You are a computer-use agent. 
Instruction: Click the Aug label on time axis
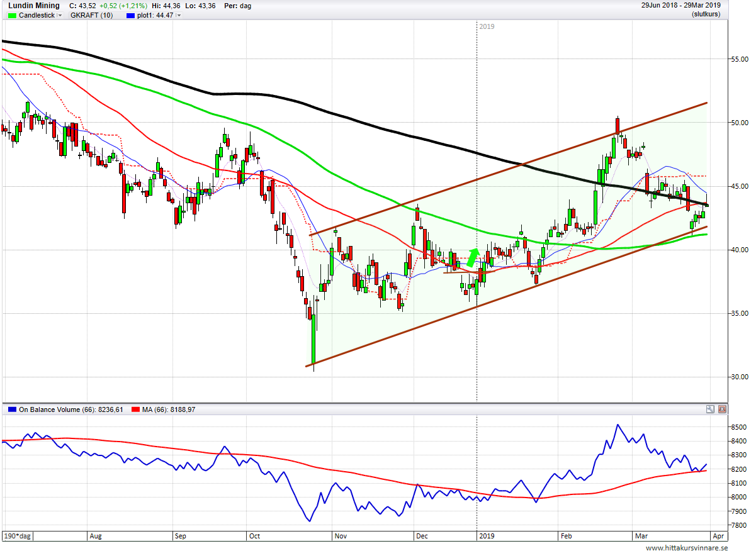tap(96, 537)
